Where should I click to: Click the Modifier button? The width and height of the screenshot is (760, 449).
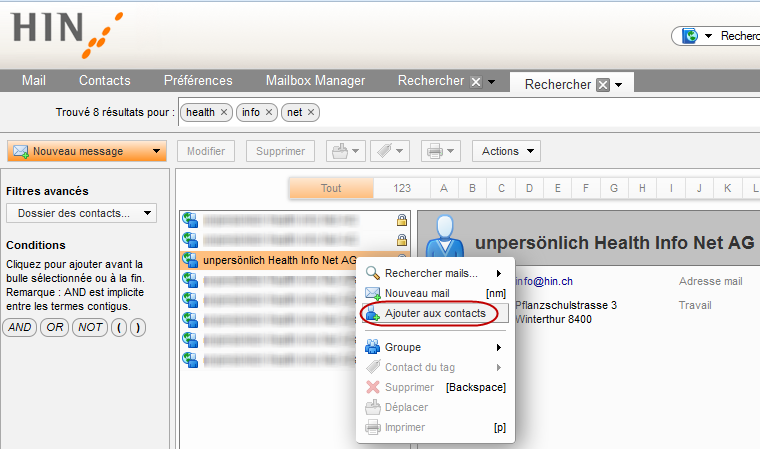pyautogui.click(x=206, y=151)
